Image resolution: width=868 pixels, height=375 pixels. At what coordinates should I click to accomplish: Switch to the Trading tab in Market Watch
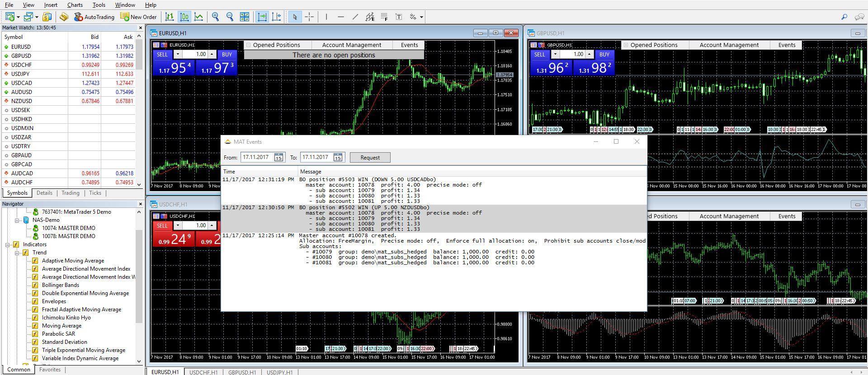[70, 193]
